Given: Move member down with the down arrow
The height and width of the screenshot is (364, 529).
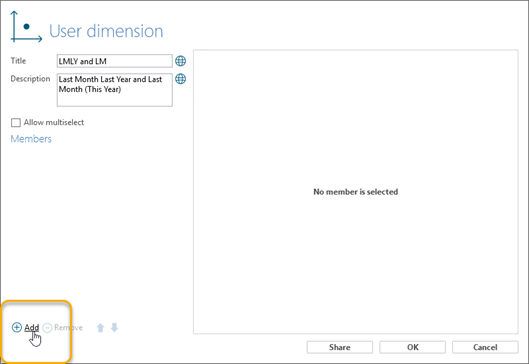Looking at the screenshot, I should 114,327.
